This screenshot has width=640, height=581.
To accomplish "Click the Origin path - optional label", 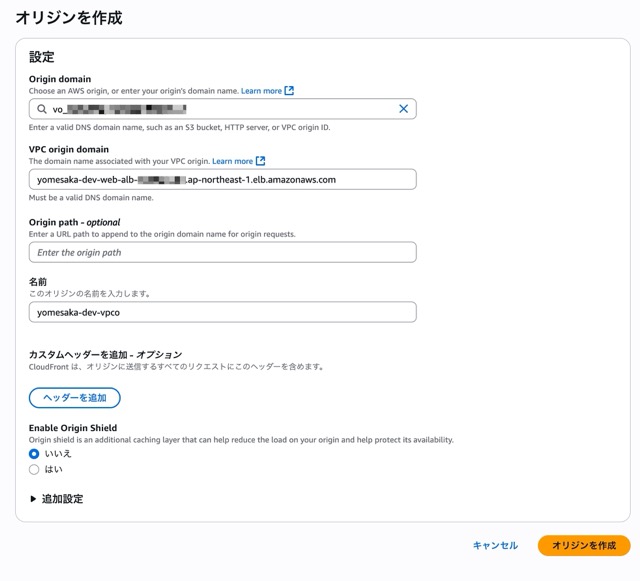I will click(x=74, y=222).
